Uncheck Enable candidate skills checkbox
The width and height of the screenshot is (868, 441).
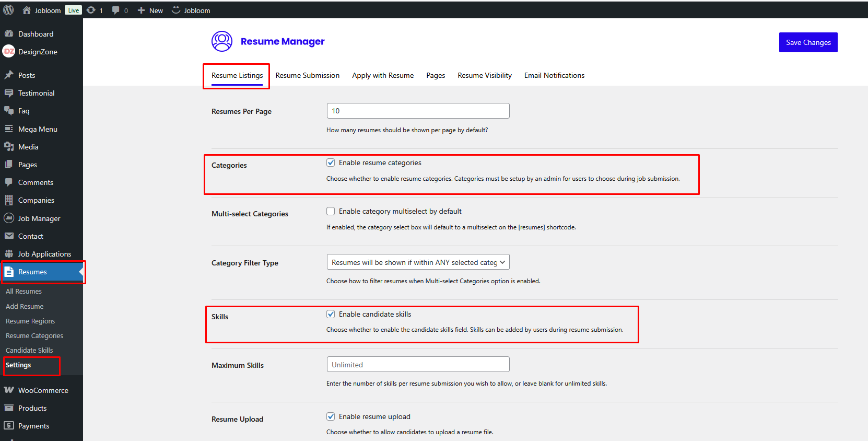pos(331,314)
